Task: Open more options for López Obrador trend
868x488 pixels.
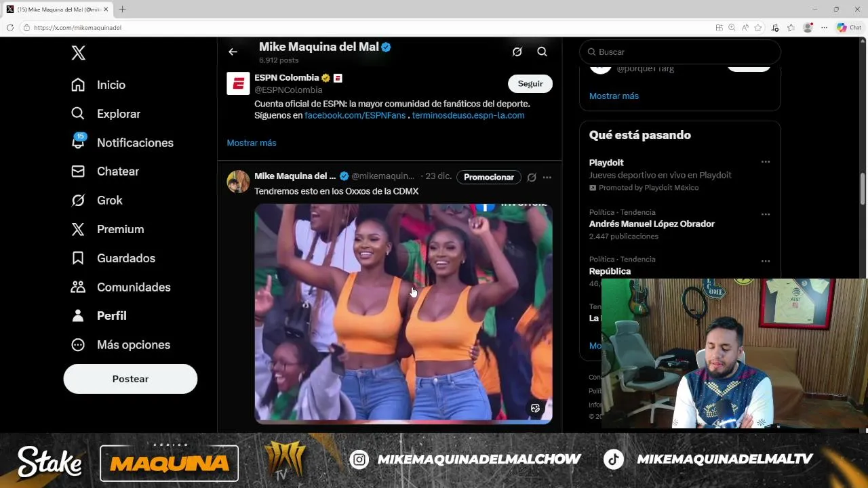Action: [x=766, y=214]
